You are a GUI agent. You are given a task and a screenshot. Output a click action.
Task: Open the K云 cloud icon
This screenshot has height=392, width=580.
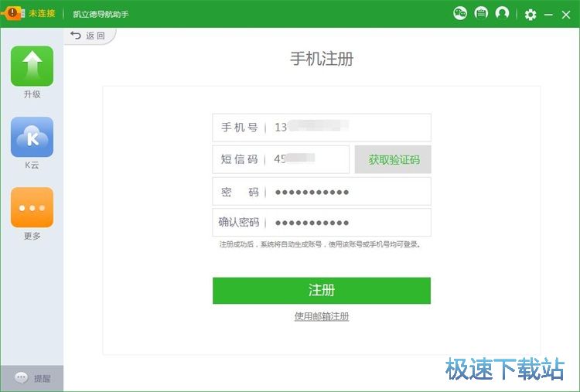(32, 137)
